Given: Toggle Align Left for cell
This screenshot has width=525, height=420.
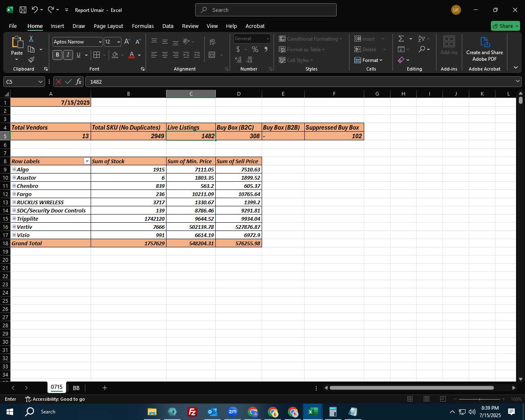Looking at the screenshot, I should (154, 55).
